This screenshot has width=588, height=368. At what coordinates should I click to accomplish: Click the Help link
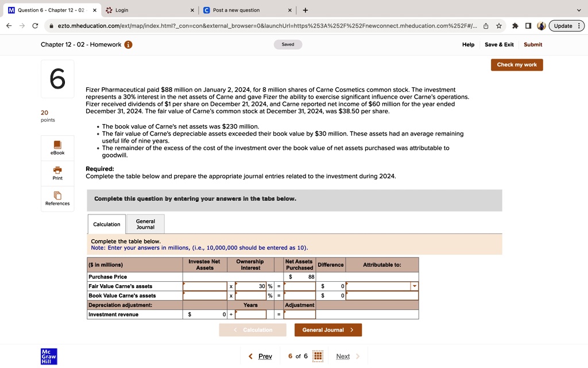pos(468,45)
